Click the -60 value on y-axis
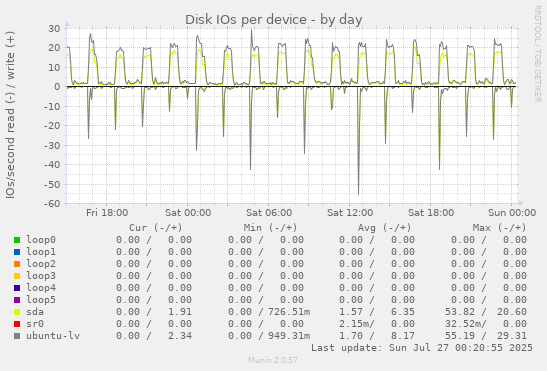The width and height of the screenshot is (547, 371). [x=52, y=203]
